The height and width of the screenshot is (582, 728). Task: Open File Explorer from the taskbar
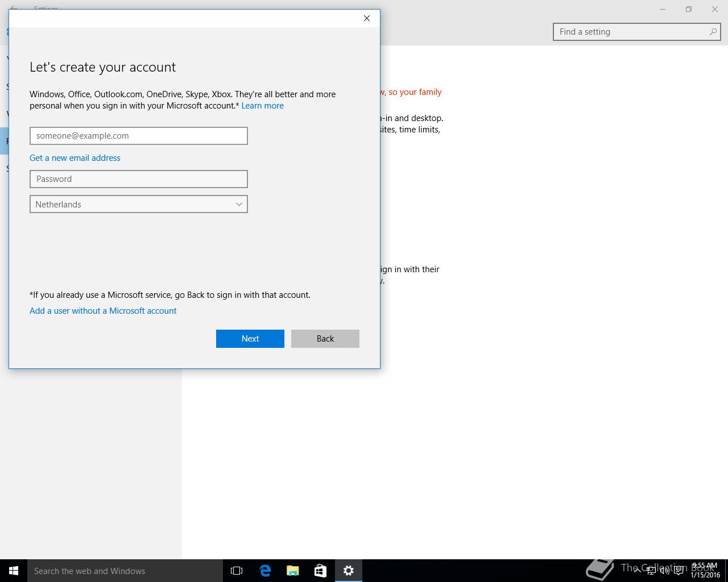coord(293,571)
